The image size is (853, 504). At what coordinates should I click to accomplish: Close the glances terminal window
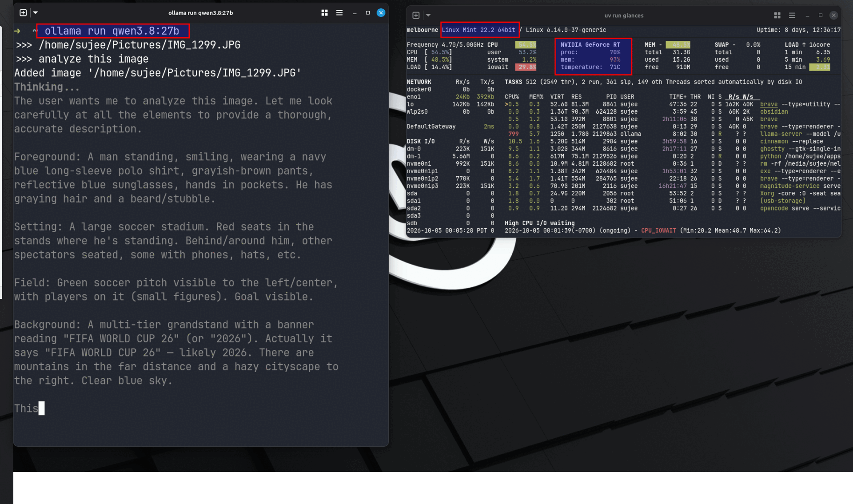coord(834,16)
